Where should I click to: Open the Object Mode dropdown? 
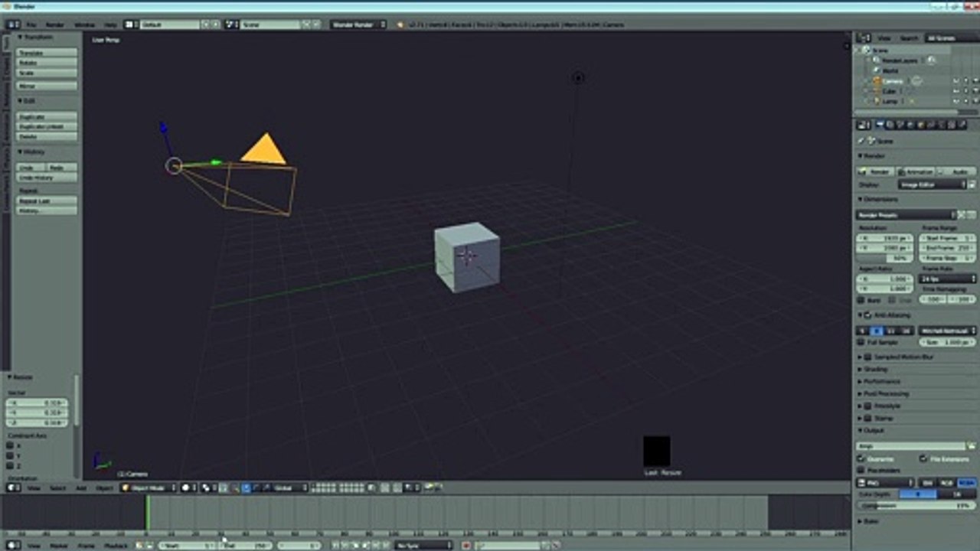(149, 487)
